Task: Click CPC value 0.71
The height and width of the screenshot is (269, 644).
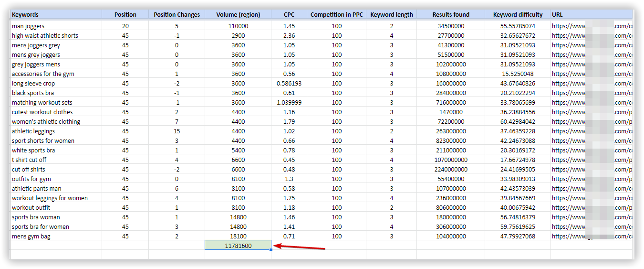Action: 289,236
